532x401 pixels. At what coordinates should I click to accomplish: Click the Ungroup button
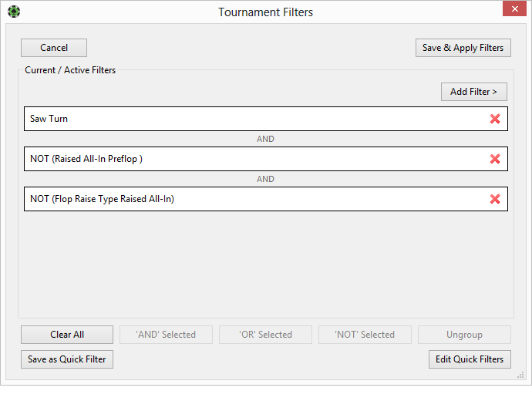tap(464, 335)
